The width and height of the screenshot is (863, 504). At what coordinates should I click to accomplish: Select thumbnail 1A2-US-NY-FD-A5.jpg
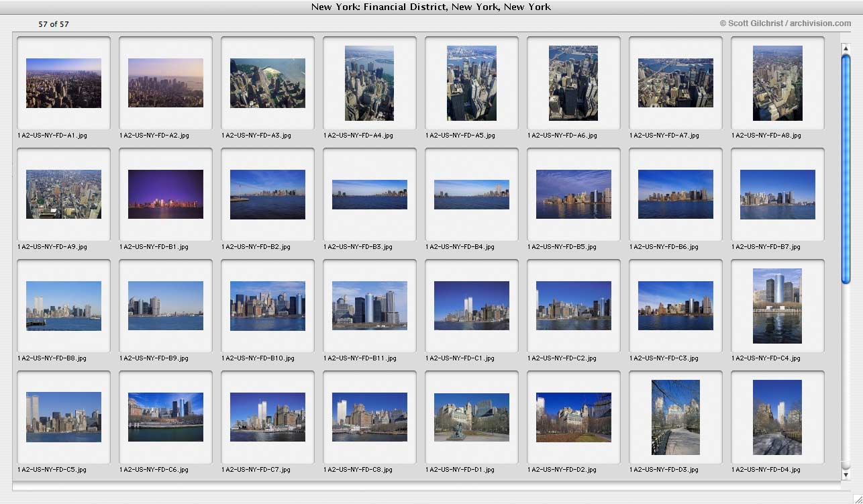472,83
